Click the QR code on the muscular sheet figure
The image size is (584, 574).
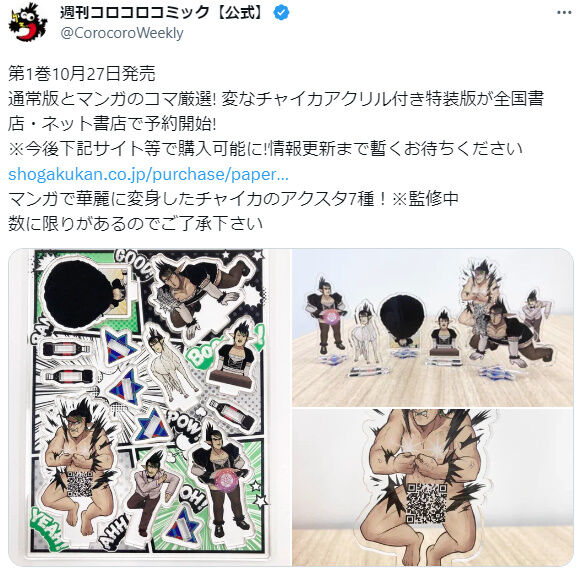tap(80, 483)
